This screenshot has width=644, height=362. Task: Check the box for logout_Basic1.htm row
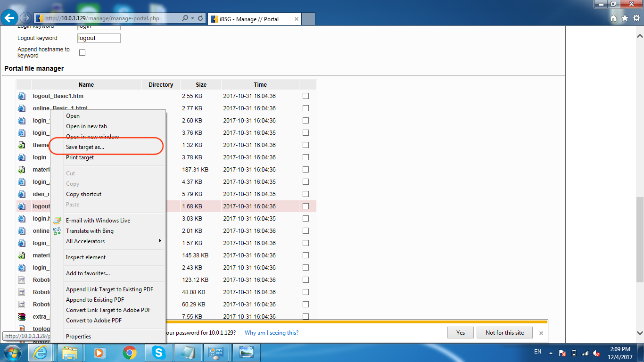[305, 96]
